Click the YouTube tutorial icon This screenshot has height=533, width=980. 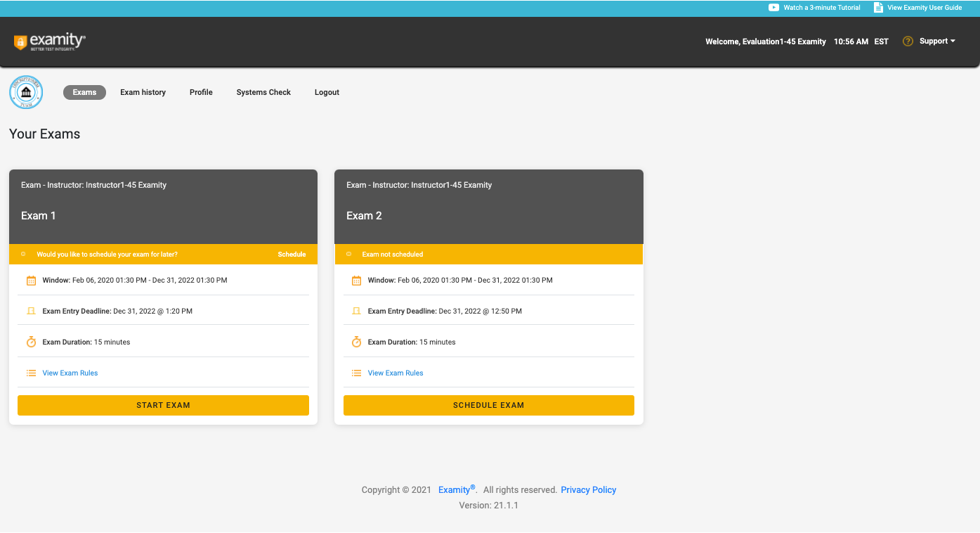773,8
